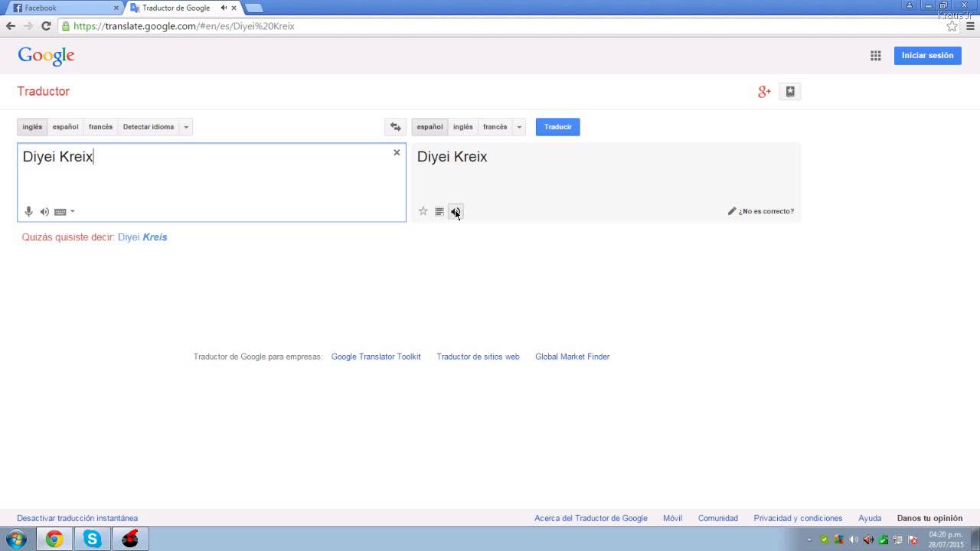980x551 pixels.
Task: Open Chrome from the taskbar
Action: [x=54, y=540]
